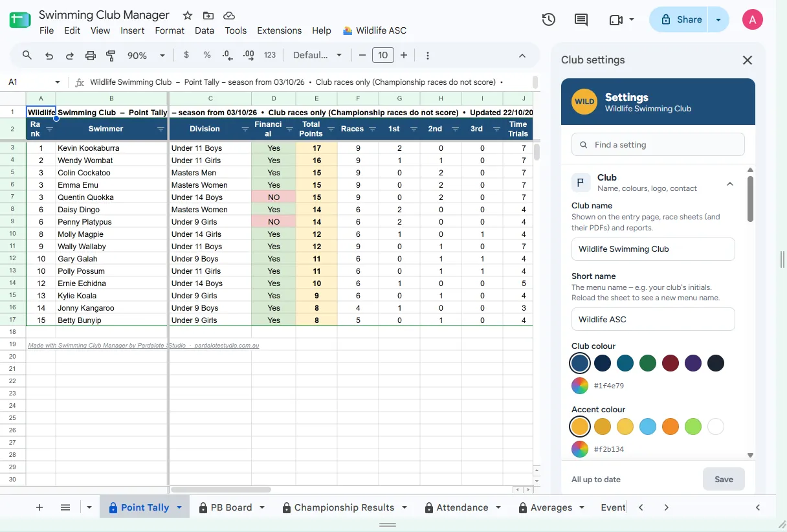Decrease the font size with minus
This screenshot has height=532, width=787.
pyautogui.click(x=362, y=56)
